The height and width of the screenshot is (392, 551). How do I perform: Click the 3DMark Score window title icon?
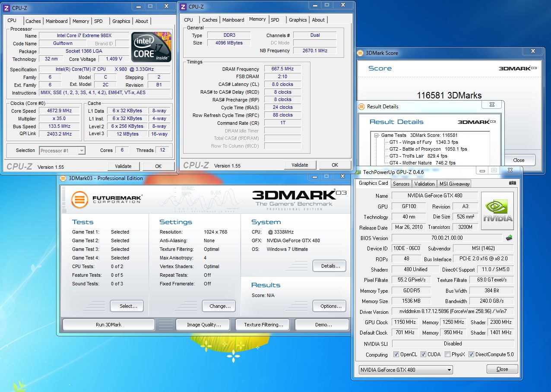point(361,53)
